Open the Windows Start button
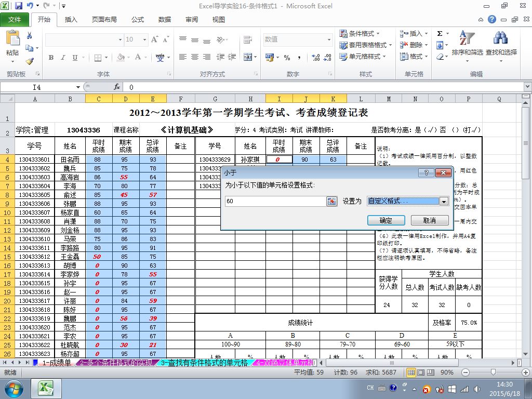 (14, 389)
